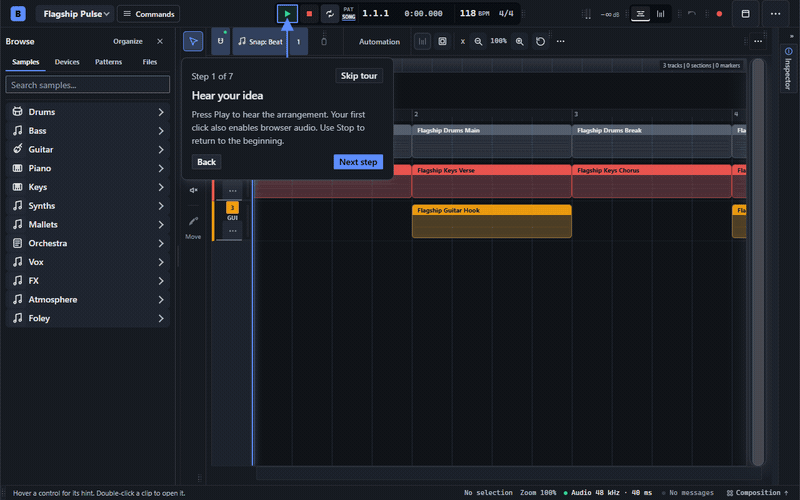The width and height of the screenshot is (800, 500).
Task: Click the Automation button
Action: [x=379, y=42]
